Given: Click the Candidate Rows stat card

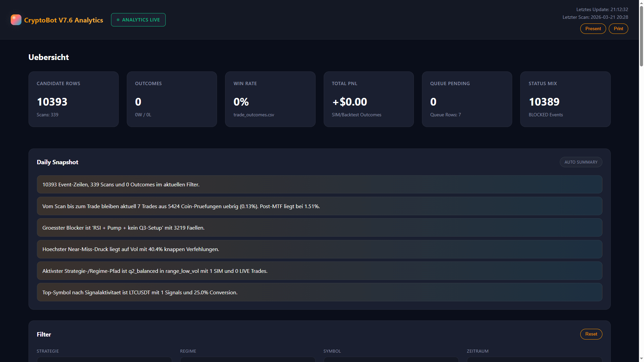Looking at the screenshot, I should pyautogui.click(x=73, y=99).
